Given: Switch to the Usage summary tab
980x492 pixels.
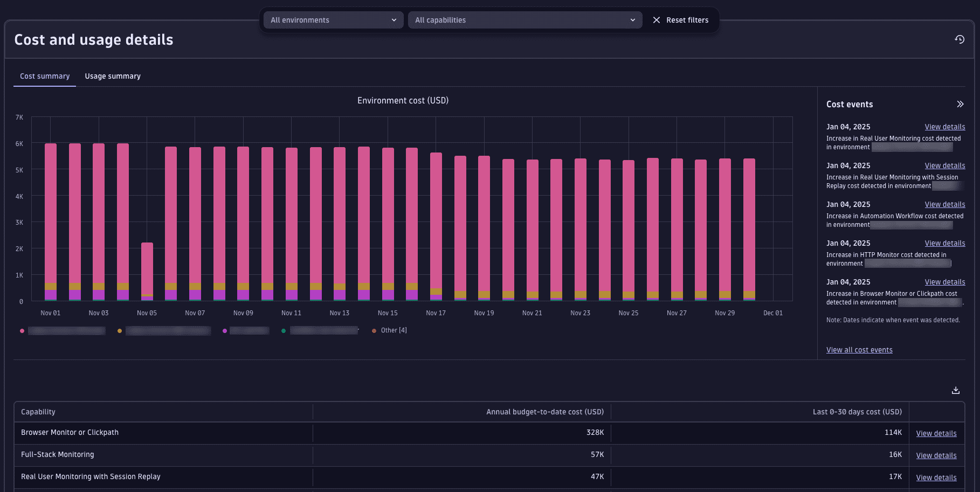Looking at the screenshot, I should pyautogui.click(x=112, y=76).
